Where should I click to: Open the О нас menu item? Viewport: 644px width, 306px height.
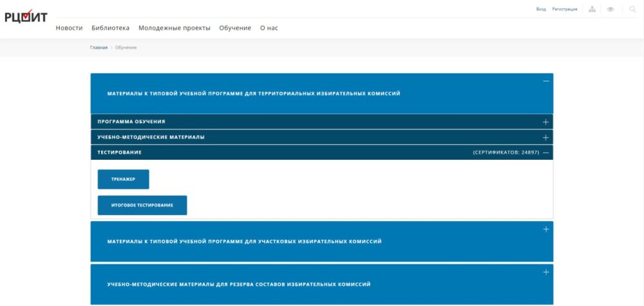269,28
